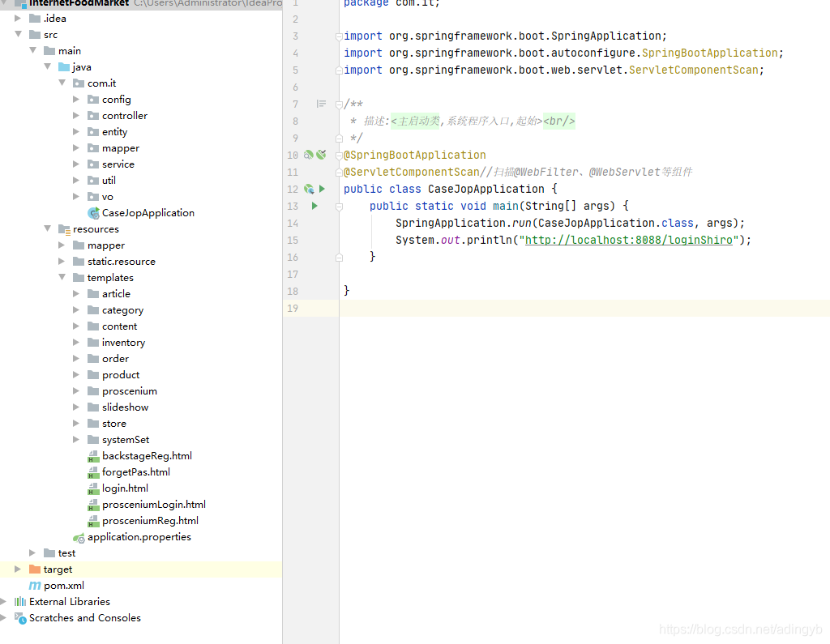Place the cursor on empty line 19
The width and height of the screenshot is (830, 644).
(567, 308)
